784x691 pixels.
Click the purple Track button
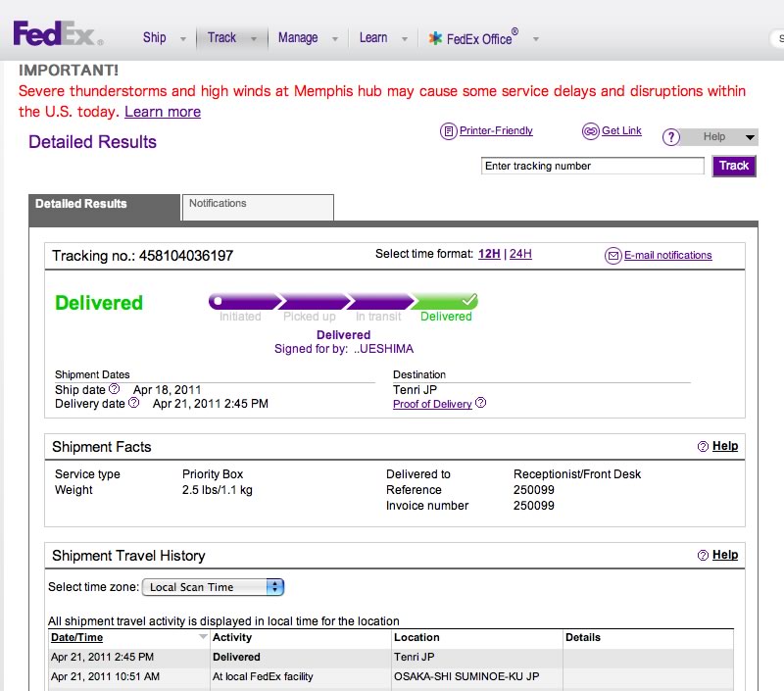coord(734,166)
